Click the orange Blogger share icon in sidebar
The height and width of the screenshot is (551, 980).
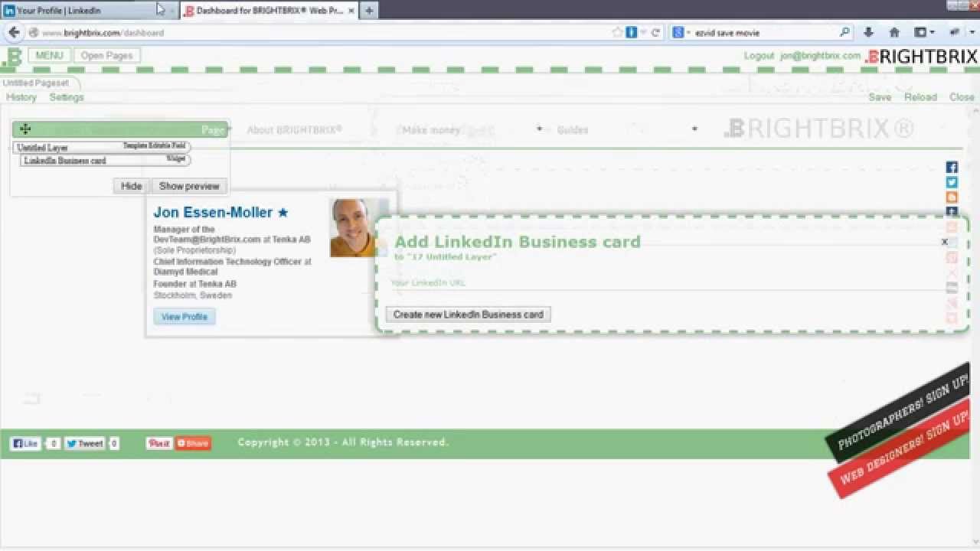click(x=952, y=197)
